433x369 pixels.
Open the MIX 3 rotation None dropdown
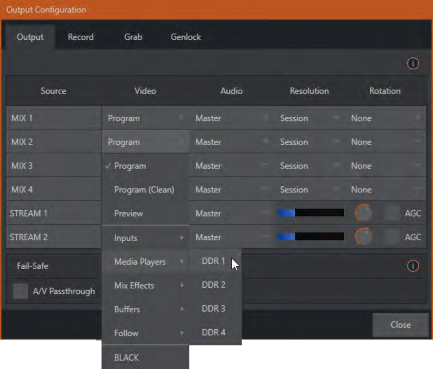point(386,166)
